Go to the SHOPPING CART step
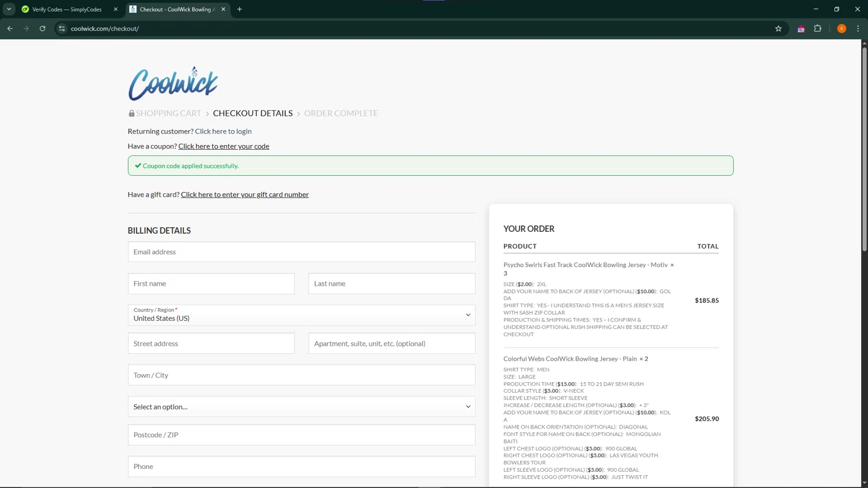This screenshot has height=488, width=868. pos(168,113)
